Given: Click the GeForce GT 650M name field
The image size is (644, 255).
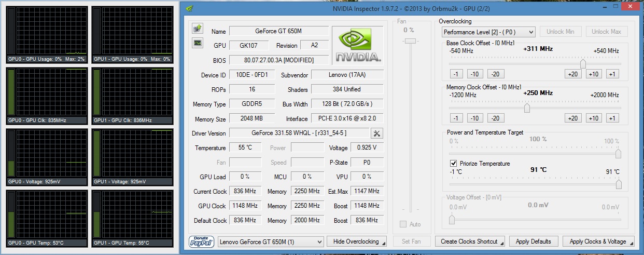Looking at the screenshot, I should pyautogui.click(x=279, y=31).
